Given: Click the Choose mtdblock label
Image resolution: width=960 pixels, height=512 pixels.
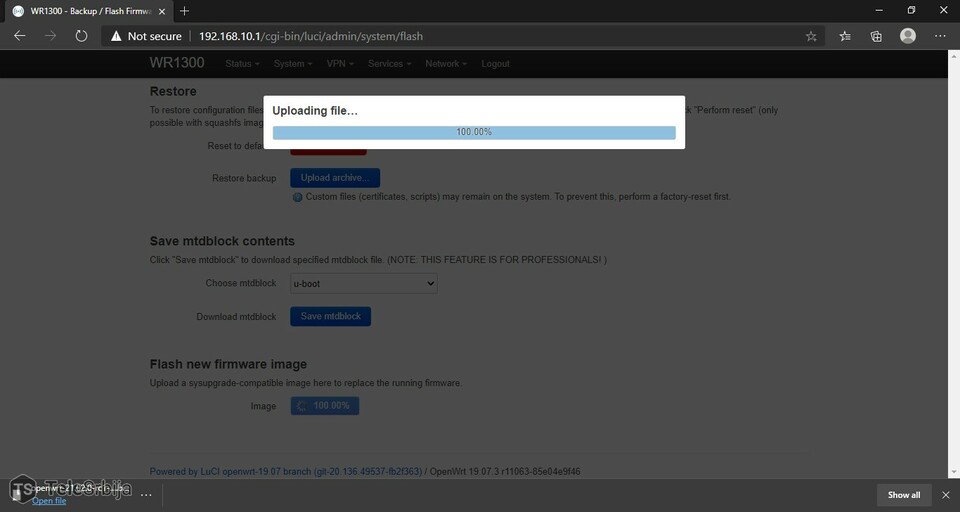Looking at the screenshot, I should pos(241,283).
